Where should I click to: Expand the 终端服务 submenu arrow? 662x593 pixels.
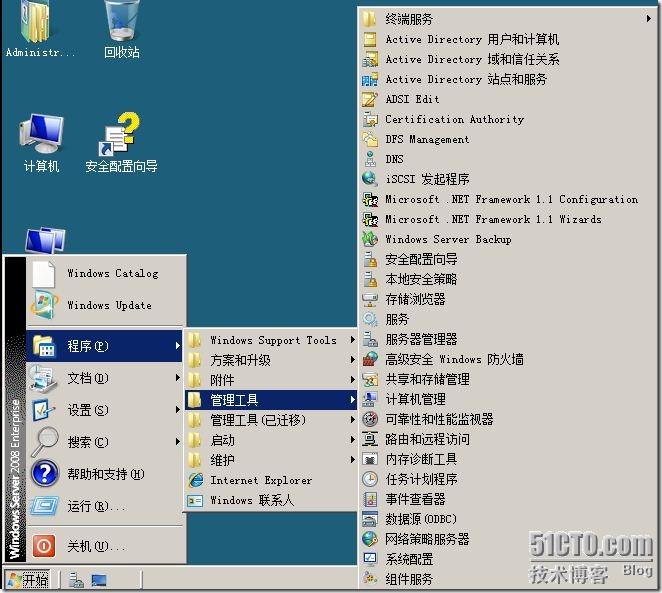tap(648, 19)
